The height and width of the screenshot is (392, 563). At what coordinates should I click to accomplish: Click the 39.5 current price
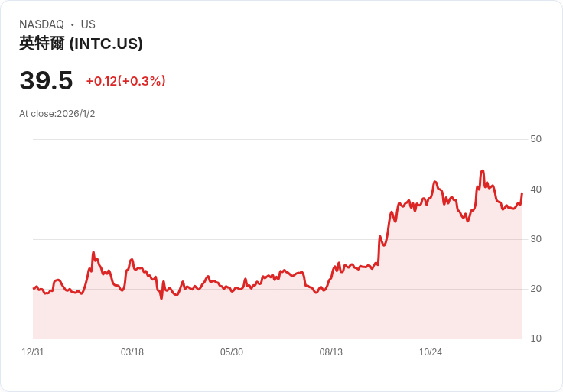point(47,80)
